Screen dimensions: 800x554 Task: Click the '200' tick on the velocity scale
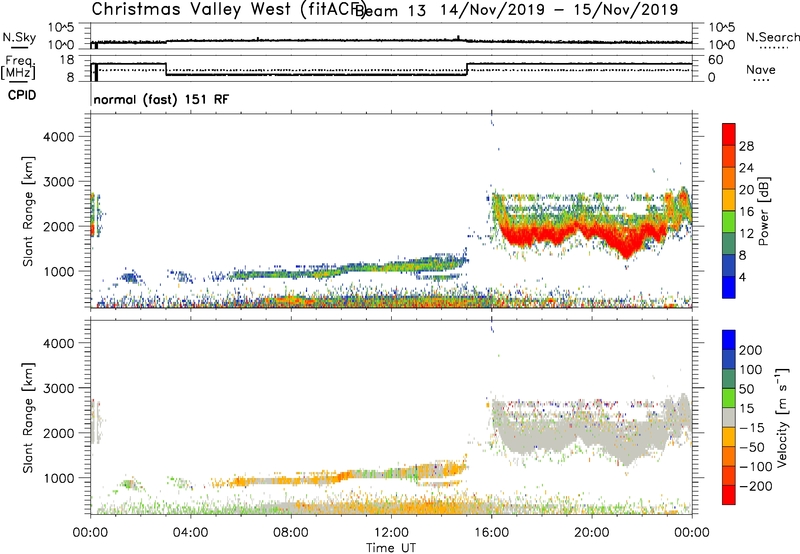[751, 350]
